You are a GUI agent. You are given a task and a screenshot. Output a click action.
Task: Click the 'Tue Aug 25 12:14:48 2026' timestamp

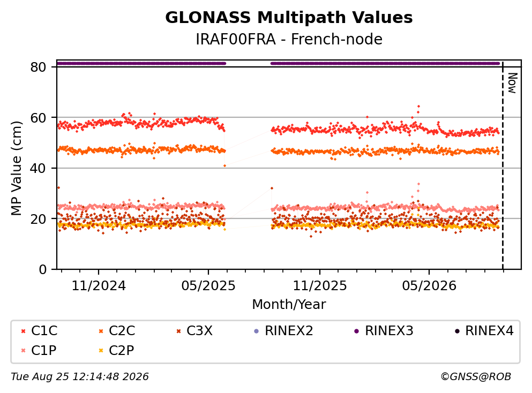click(80, 377)
